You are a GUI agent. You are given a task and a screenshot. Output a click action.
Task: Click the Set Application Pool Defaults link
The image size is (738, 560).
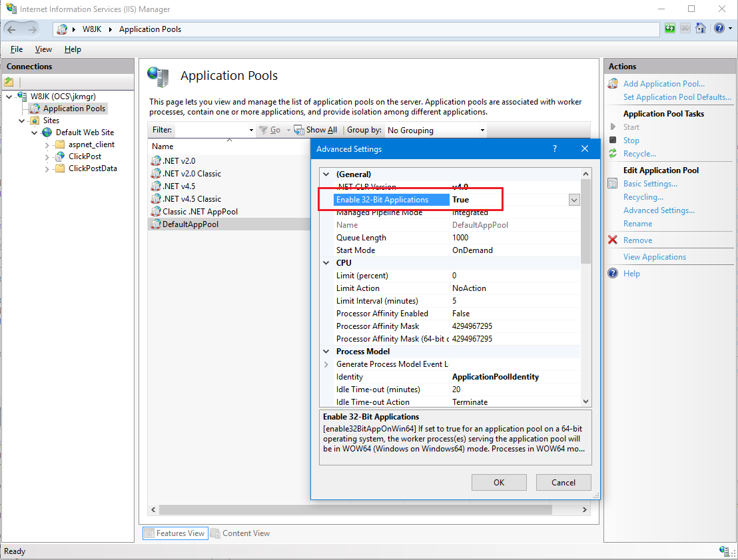pos(677,97)
